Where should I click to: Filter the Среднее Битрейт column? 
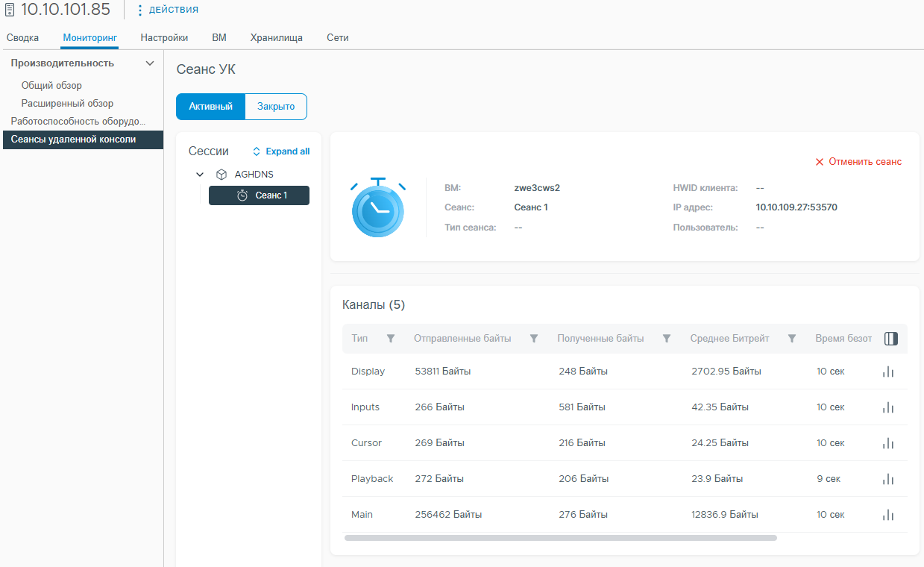(x=792, y=339)
